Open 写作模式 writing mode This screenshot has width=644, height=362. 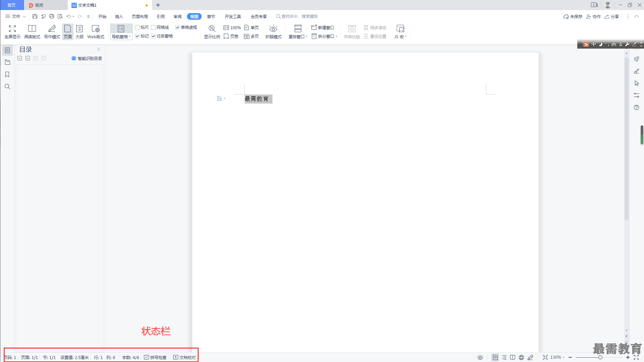tap(52, 32)
